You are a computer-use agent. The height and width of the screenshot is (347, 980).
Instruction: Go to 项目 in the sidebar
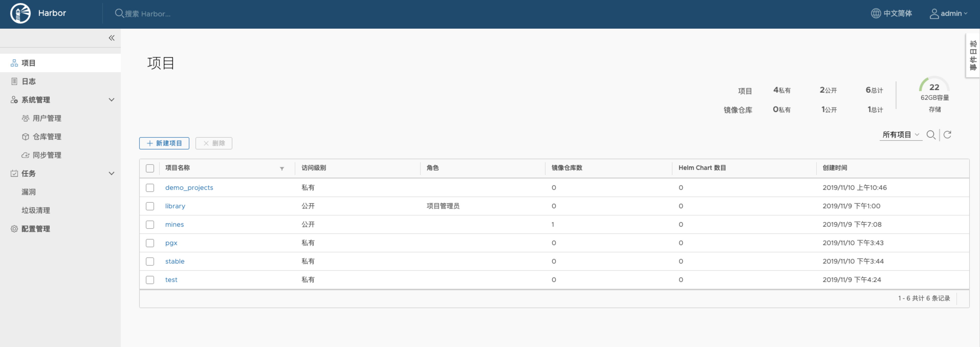pos(60,63)
